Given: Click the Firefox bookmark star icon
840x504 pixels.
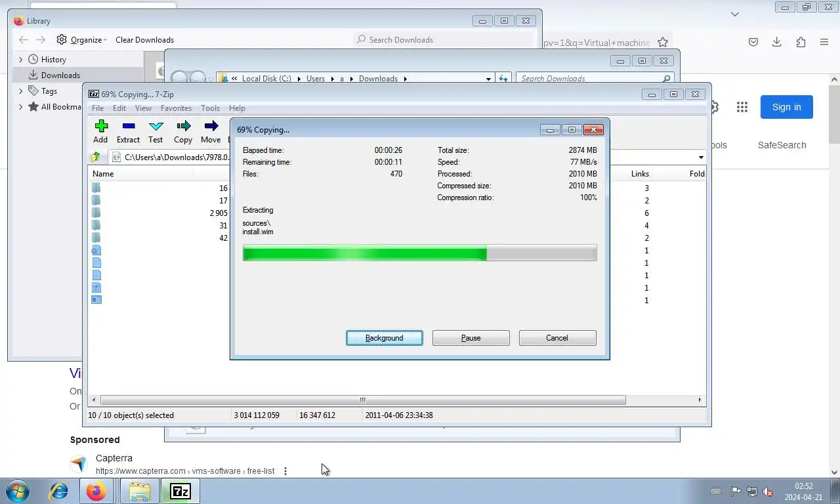Looking at the screenshot, I should (663, 42).
